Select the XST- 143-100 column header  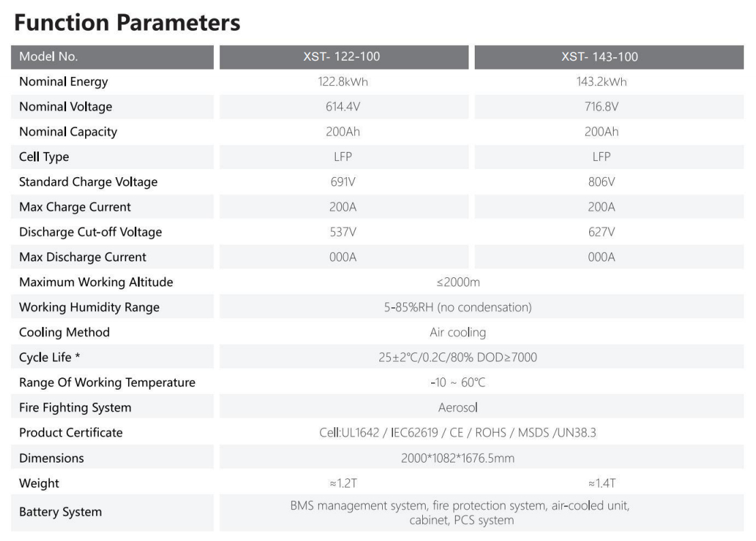coord(599,57)
